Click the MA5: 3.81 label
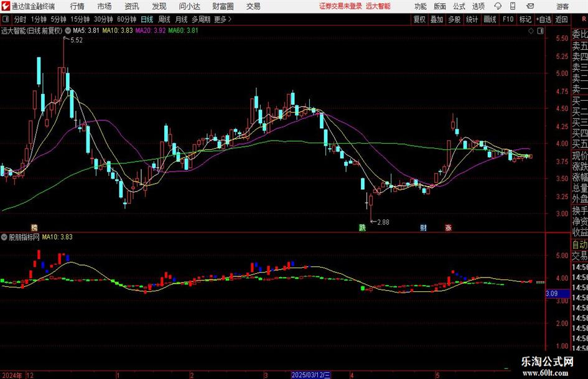 [x=86, y=30]
